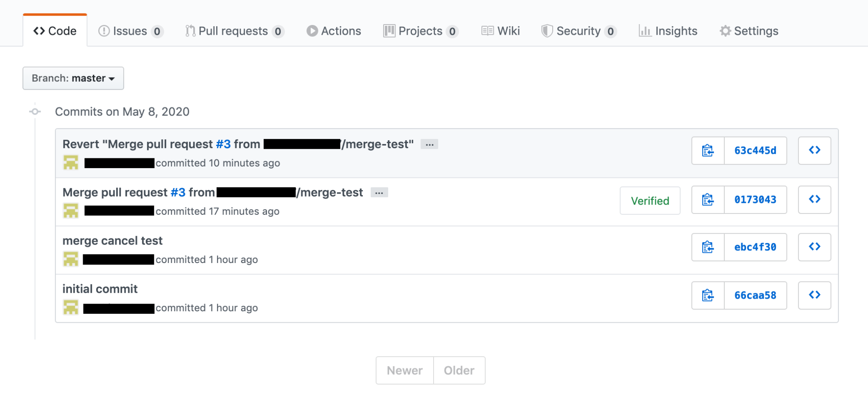Open repository Settings tab
The width and height of the screenshot is (868, 407).
tap(749, 31)
